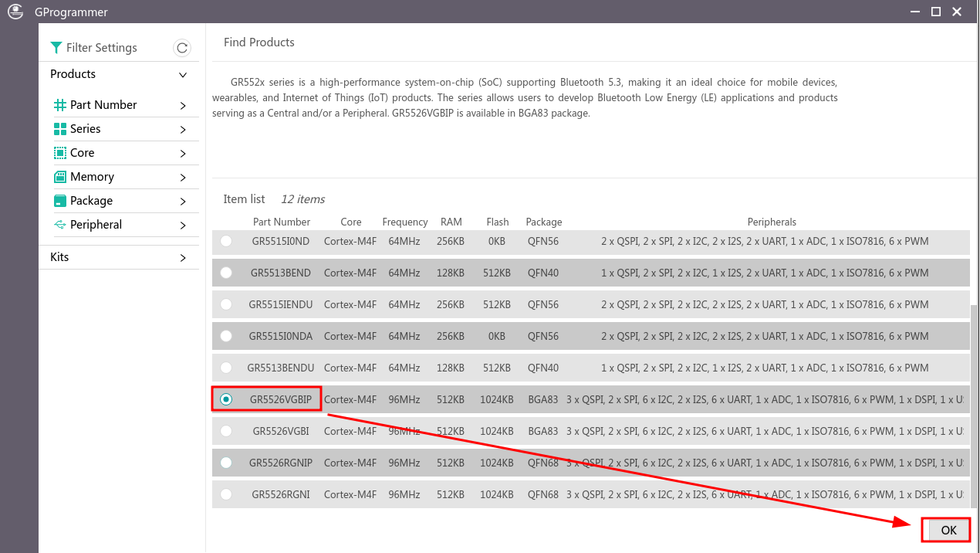
Task: Click the GProgrammer app logo icon
Action: coord(15,12)
